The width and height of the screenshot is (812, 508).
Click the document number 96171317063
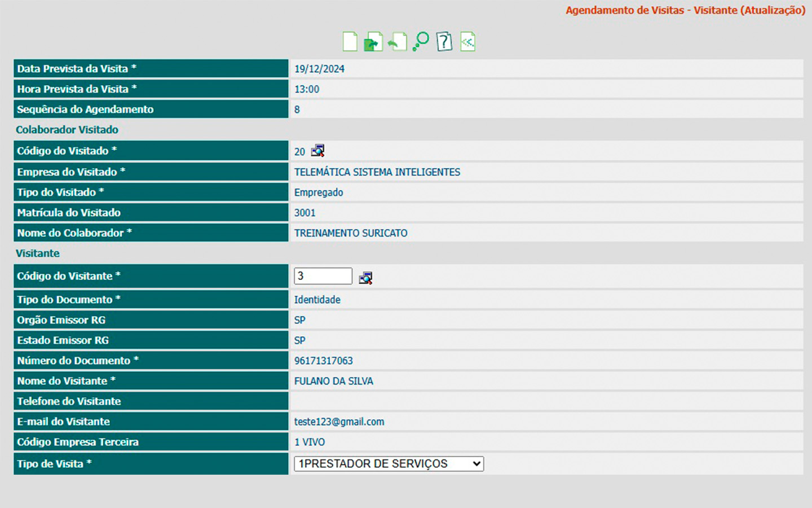click(x=323, y=361)
